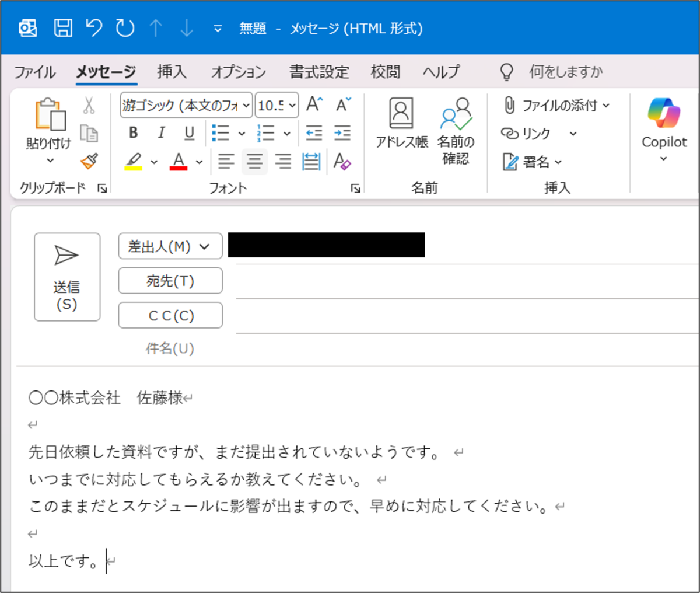Switch to the 挿入 tab
The image size is (700, 593).
coord(171,72)
